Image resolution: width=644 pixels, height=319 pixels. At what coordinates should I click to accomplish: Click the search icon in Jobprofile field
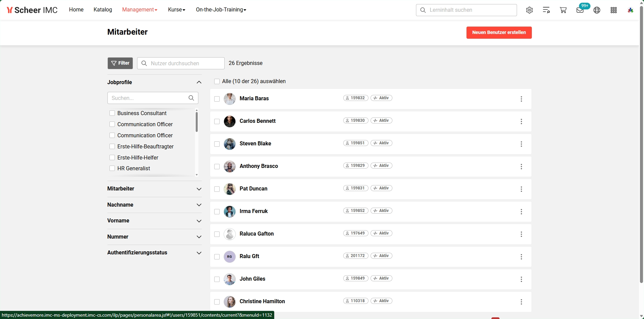[x=191, y=98]
